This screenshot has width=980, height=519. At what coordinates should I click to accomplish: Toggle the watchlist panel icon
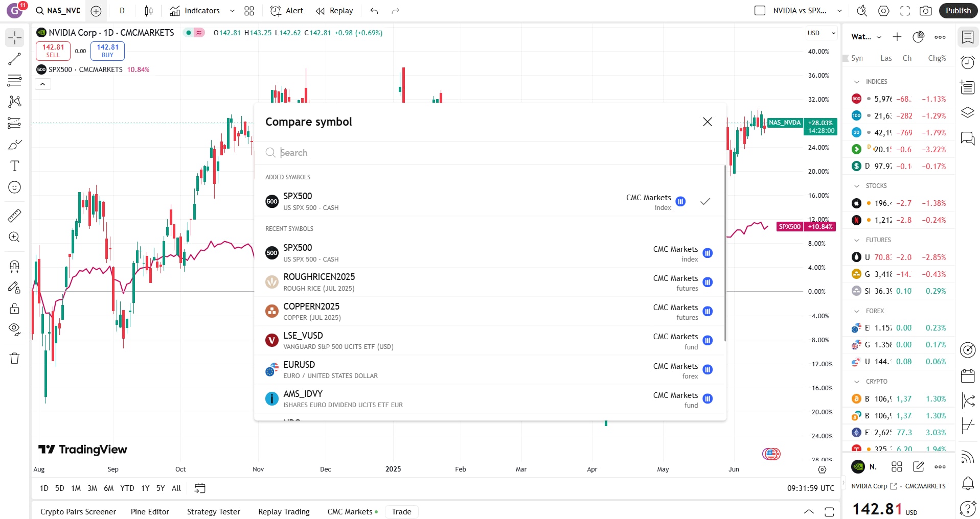pyautogui.click(x=968, y=37)
